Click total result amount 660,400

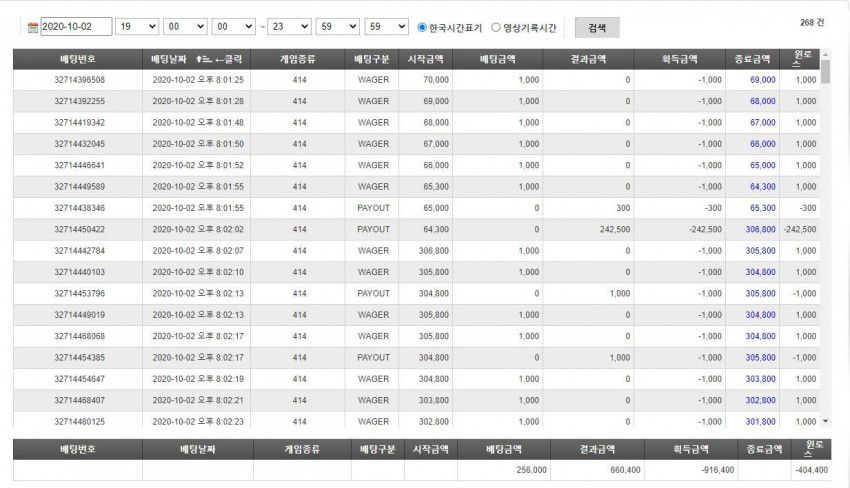point(625,470)
